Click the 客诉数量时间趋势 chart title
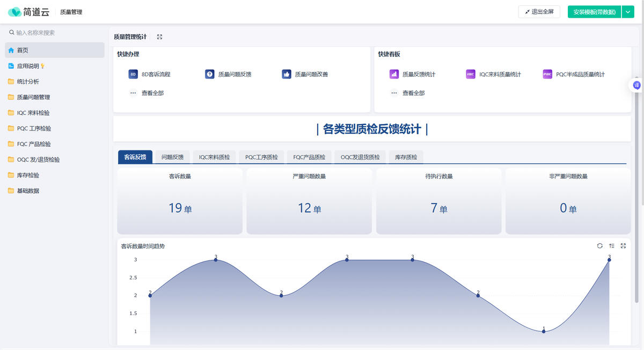 [x=143, y=246]
